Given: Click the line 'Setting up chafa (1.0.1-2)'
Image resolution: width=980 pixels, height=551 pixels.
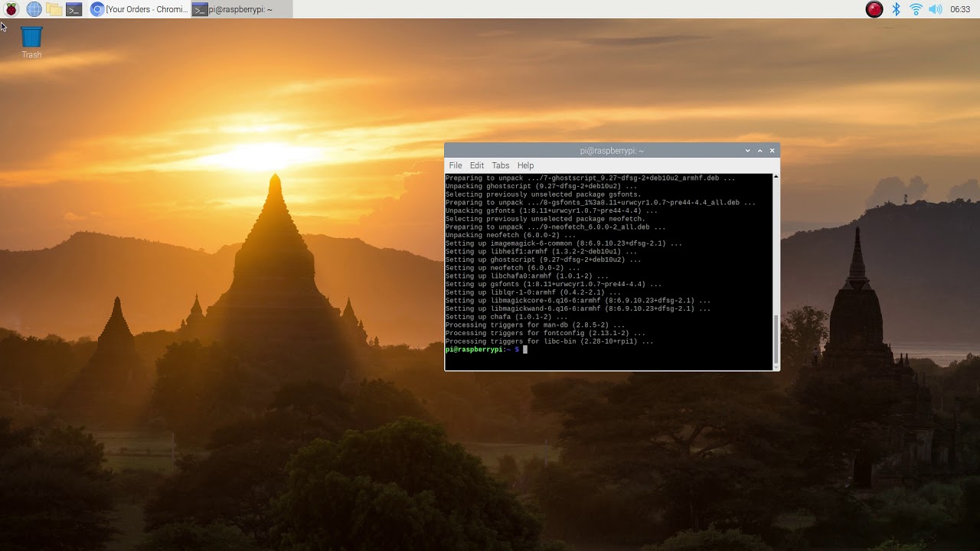Looking at the screenshot, I should point(507,317).
